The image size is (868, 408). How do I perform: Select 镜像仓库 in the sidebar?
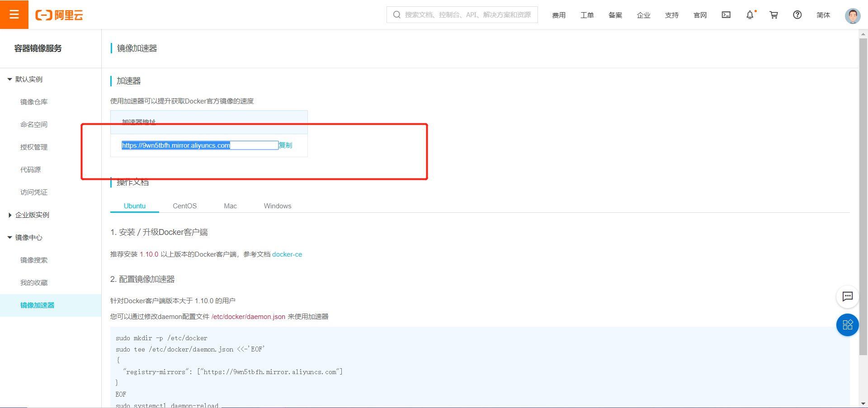34,102
